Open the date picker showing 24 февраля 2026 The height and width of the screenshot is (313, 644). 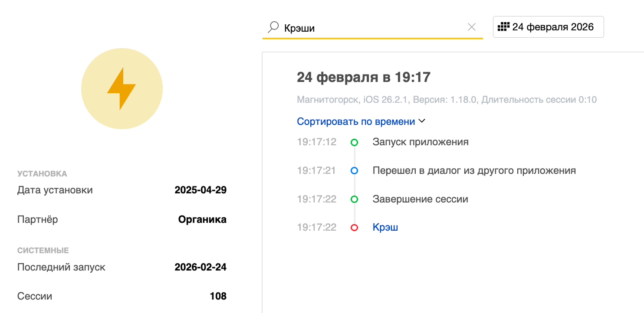(x=548, y=26)
